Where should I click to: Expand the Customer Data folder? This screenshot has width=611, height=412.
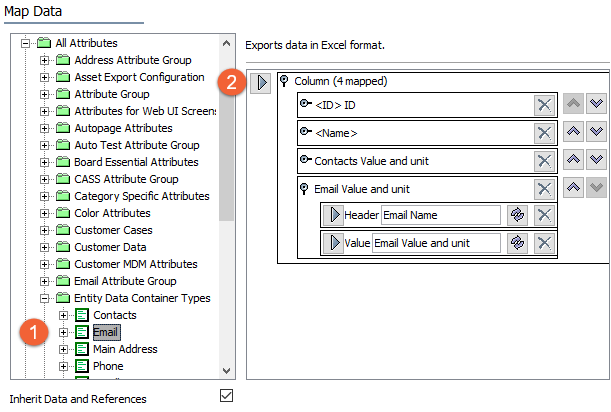coord(44,247)
